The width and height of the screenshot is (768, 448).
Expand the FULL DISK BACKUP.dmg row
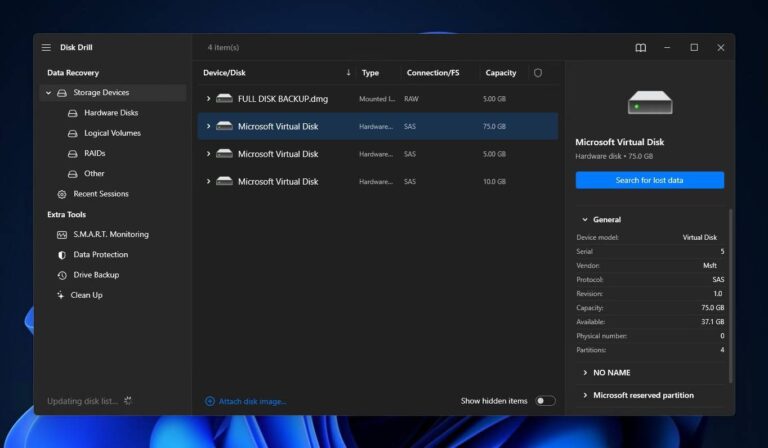coord(208,99)
